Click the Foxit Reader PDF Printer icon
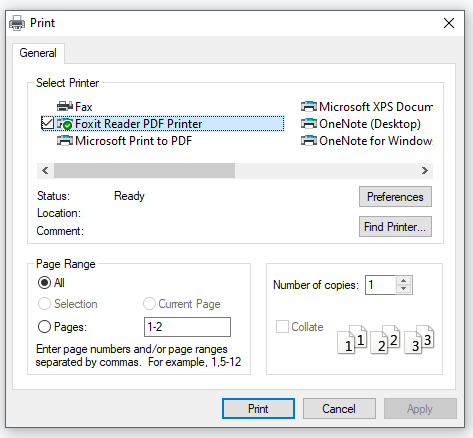 (65, 124)
